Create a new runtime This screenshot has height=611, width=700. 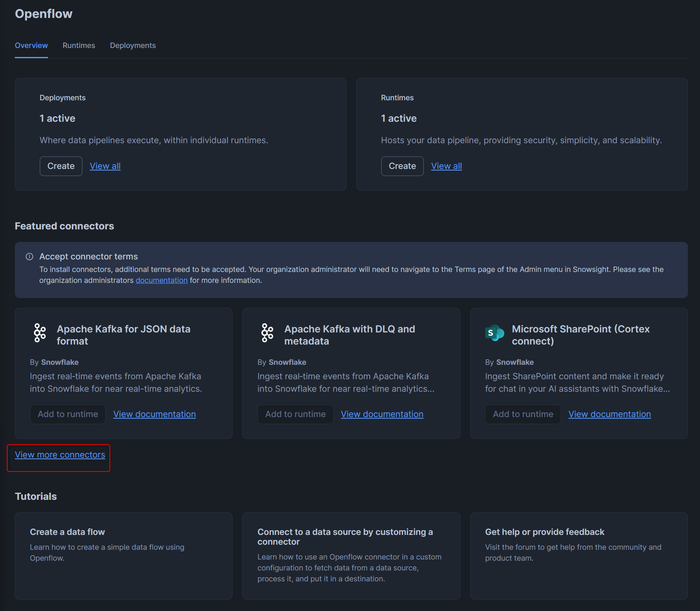(x=402, y=166)
